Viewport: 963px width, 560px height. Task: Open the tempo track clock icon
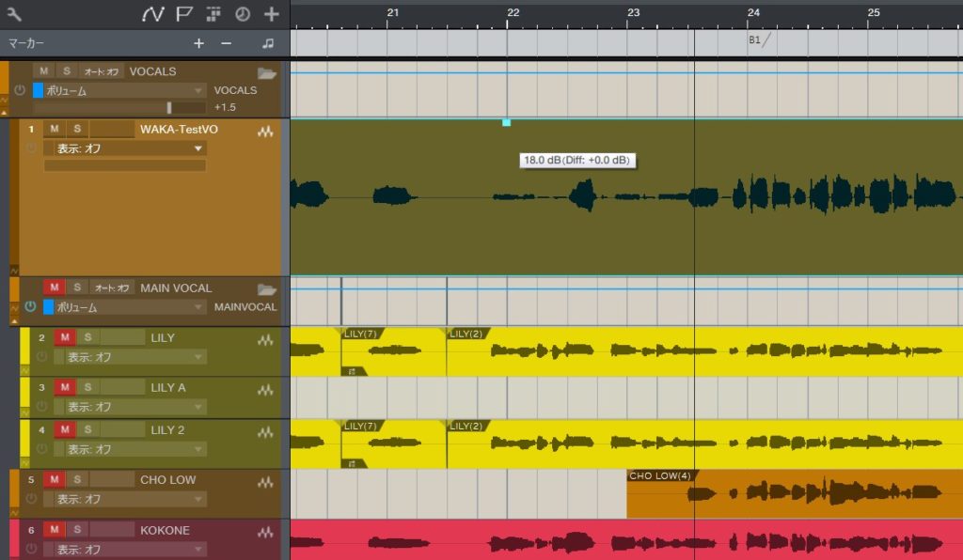click(243, 13)
